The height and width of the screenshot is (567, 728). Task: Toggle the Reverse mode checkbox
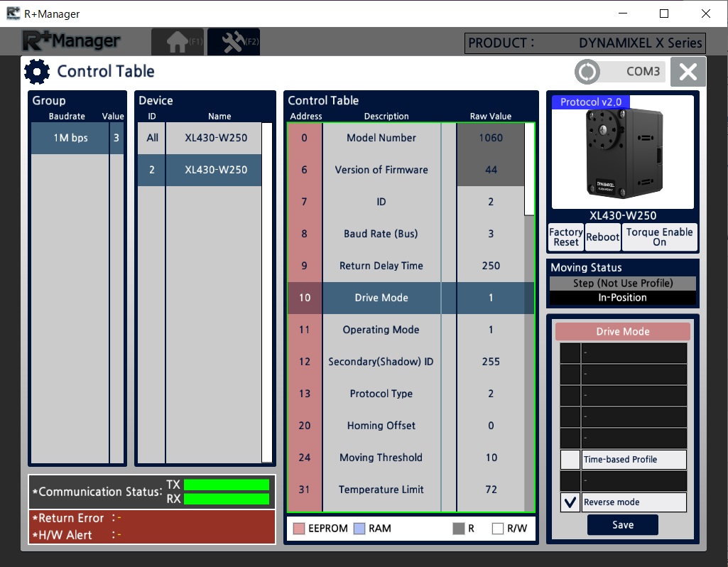[x=570, y=502]
